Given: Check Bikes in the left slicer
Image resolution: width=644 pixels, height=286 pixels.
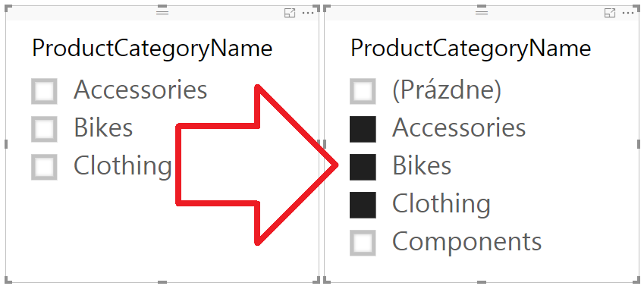Looking at the screenshot, I should (x=44, y=129).
